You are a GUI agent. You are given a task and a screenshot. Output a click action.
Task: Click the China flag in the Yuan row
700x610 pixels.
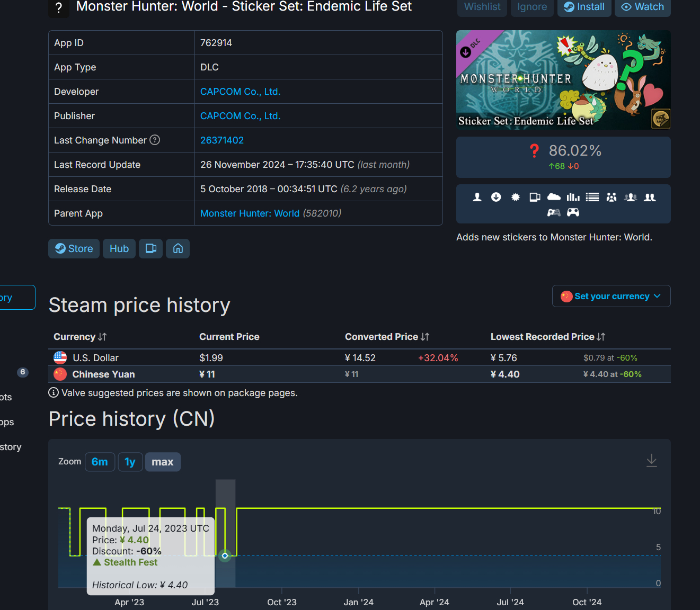60,374
